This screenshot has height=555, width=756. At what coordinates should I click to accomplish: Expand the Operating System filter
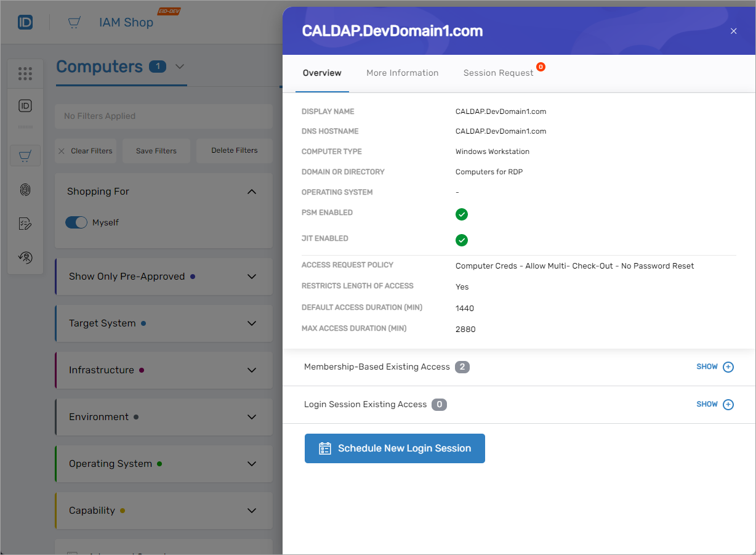pyautogui.click(x=251, y=464)
